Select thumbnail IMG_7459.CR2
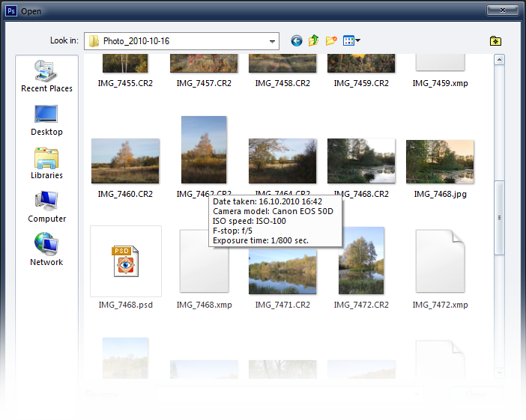 pyautogui.click(x=361, y=64)
